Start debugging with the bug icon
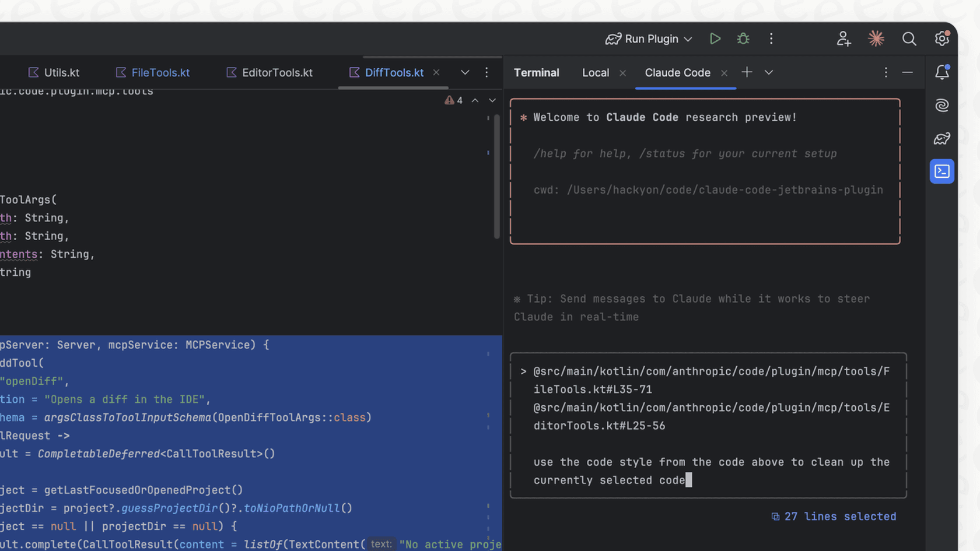 coord(743,38)
